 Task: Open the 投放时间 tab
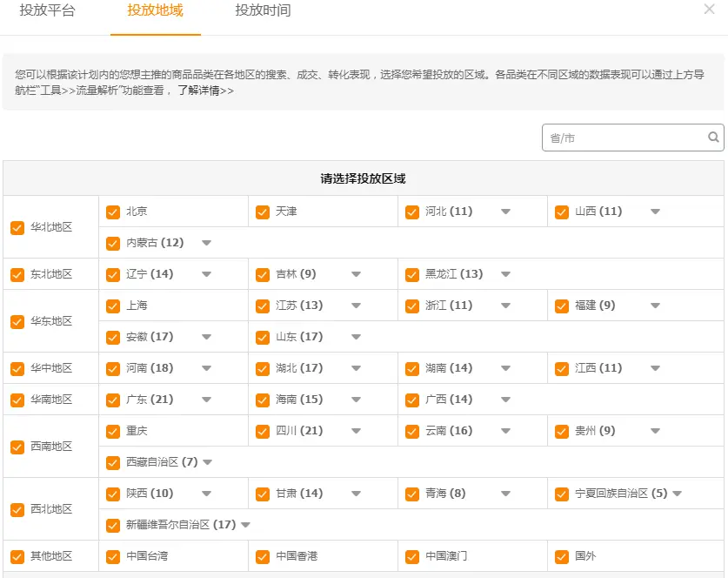coord(263,11)
